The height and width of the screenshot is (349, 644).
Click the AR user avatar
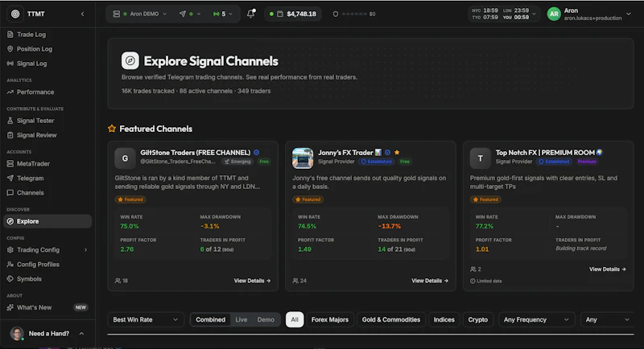click(554, 14)
